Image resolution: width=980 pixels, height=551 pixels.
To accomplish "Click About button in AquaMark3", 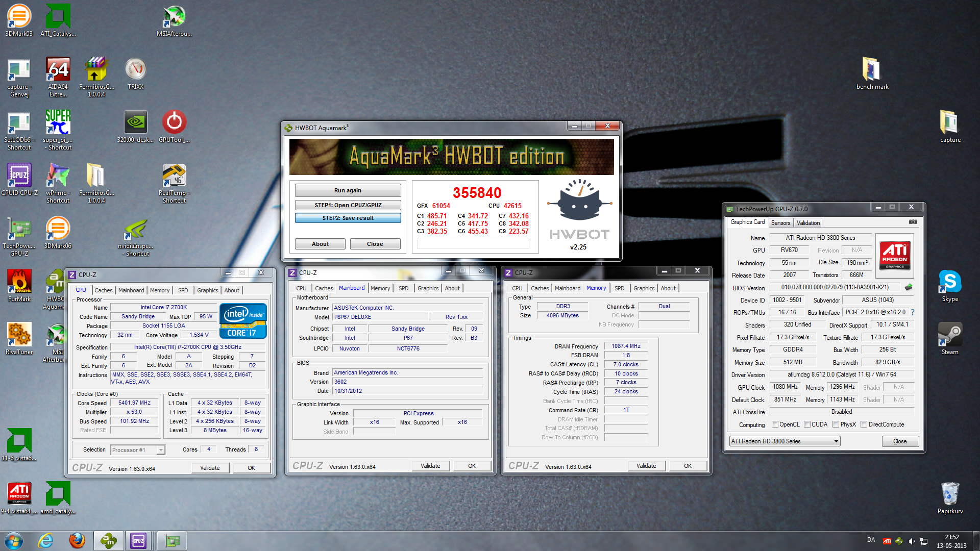I will 320,244.
